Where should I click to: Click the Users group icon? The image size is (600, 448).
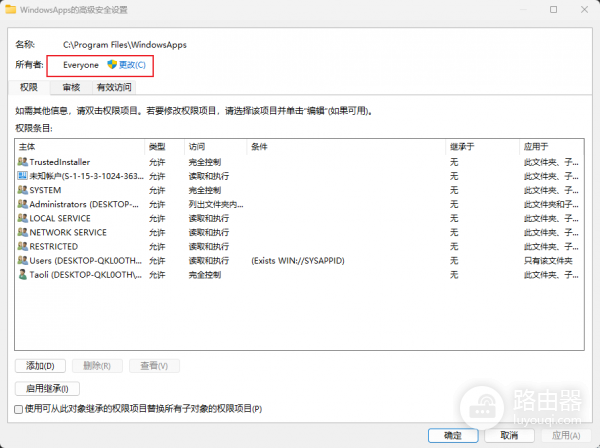(23, 261)
